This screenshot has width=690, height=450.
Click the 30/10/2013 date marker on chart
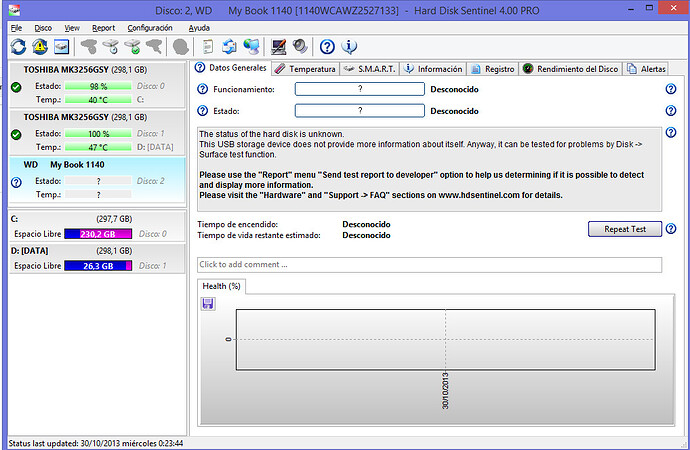[x=445, y=391]
